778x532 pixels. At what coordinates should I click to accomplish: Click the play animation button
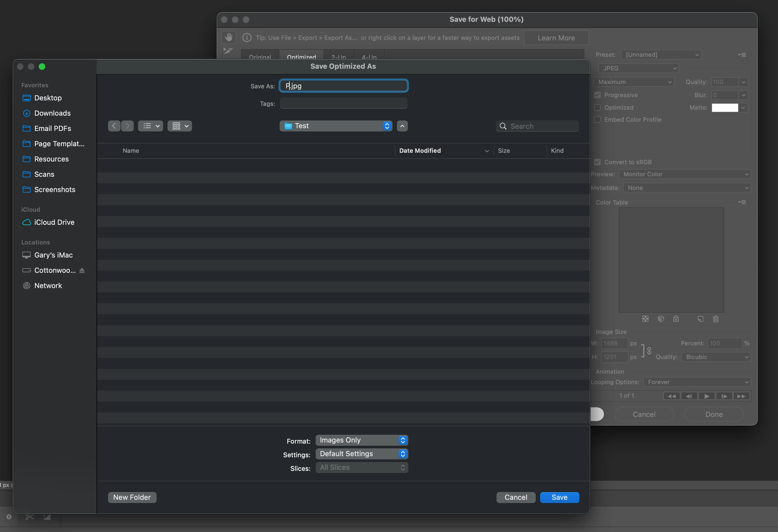pyautogui.click(x=706, y=396)
